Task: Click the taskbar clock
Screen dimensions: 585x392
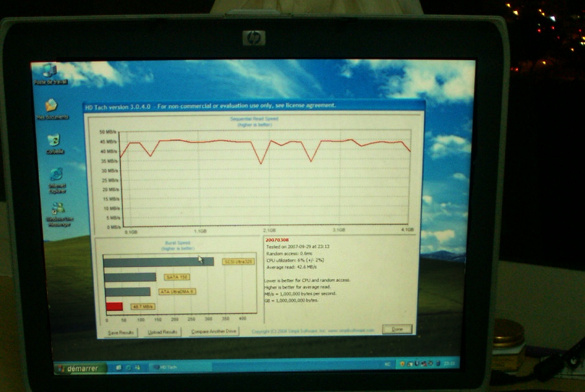Action: [450, 363]
